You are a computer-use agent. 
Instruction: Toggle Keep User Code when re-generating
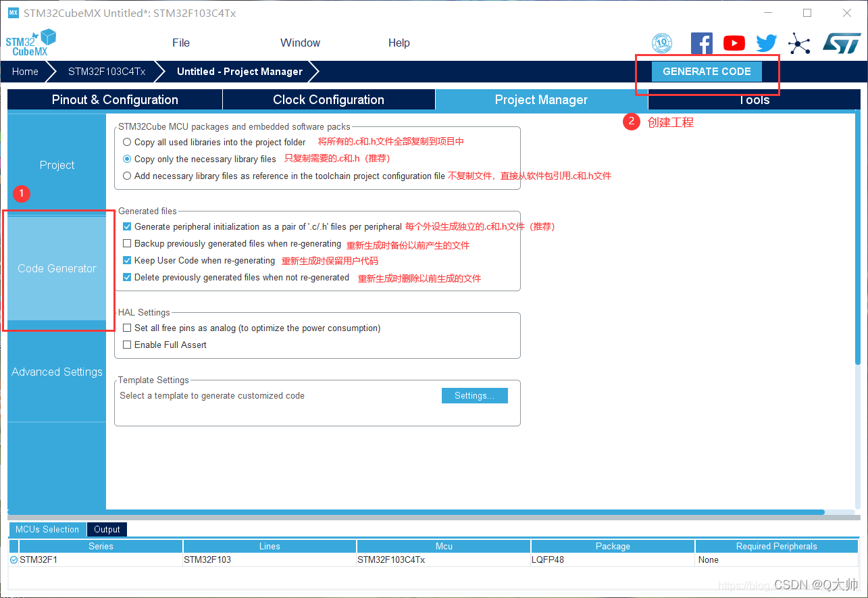(127, 260)
